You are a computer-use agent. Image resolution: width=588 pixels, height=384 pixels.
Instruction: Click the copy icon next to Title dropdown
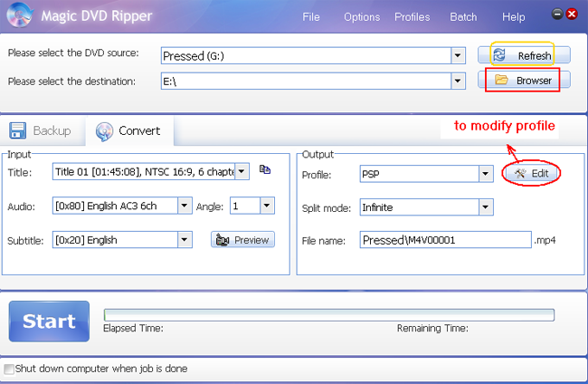[x=265, y=169]
